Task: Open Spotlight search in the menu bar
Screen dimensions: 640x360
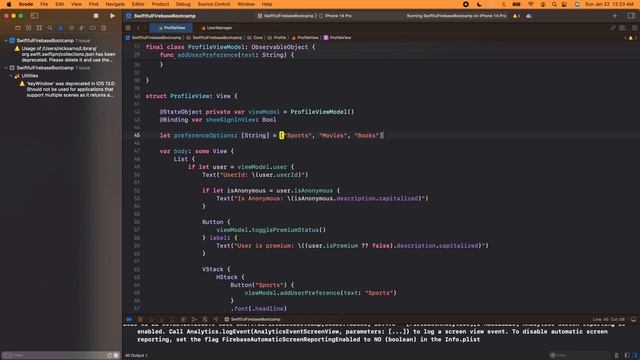Action: point(554,4)
